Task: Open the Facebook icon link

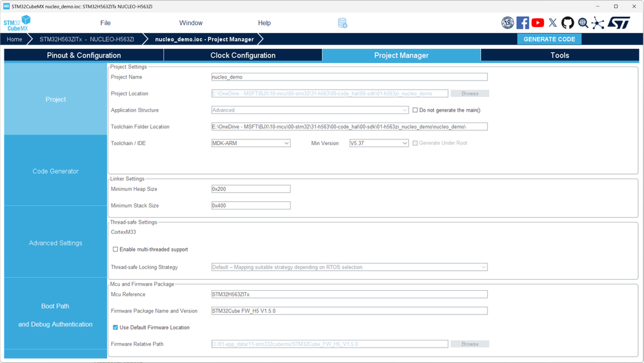Action: tap(523, 23)
